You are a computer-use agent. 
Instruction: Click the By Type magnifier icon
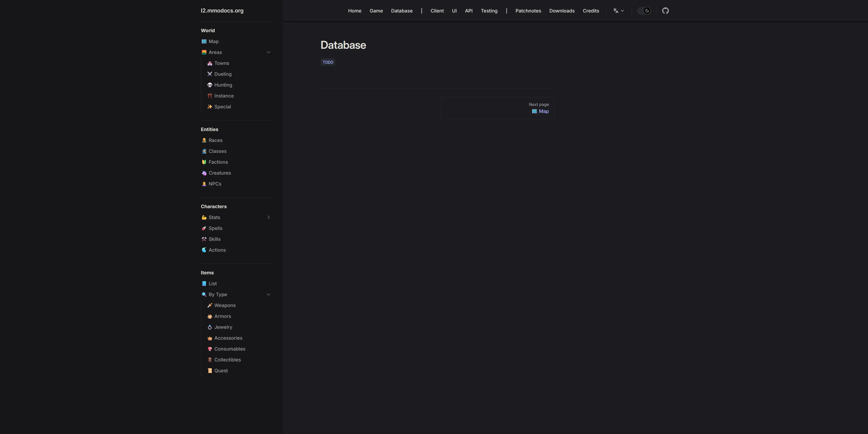pos(204,295)
